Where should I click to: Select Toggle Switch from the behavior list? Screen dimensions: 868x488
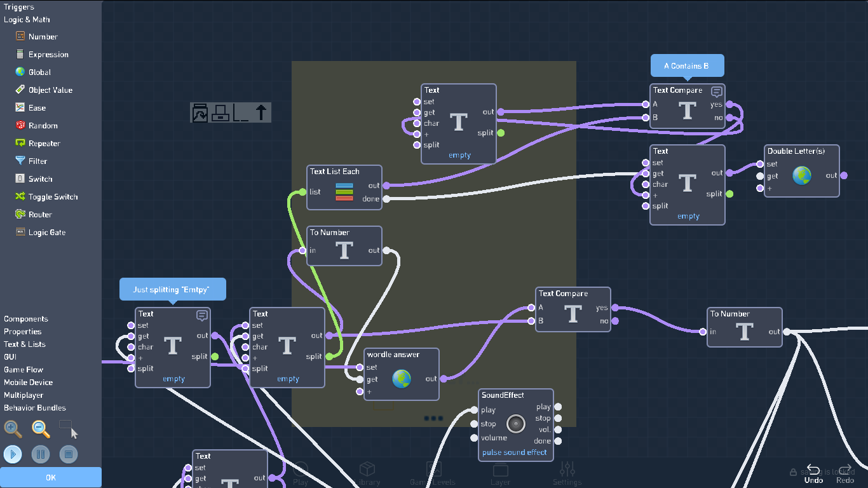(x=53, y=197)
